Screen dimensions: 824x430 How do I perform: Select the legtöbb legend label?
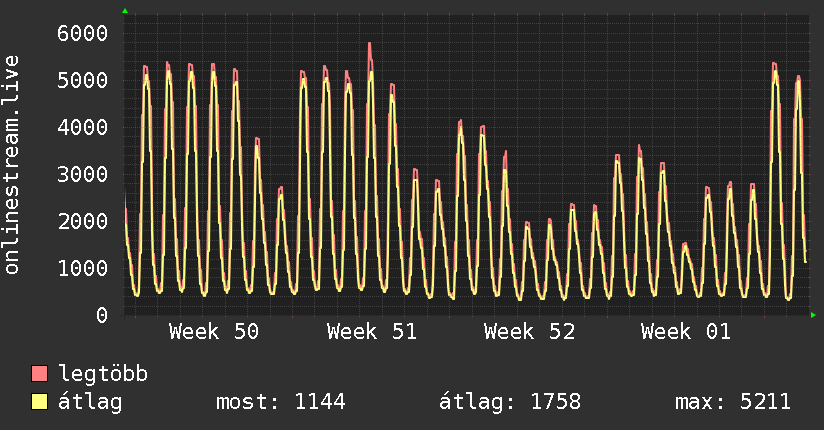(103, 375)
